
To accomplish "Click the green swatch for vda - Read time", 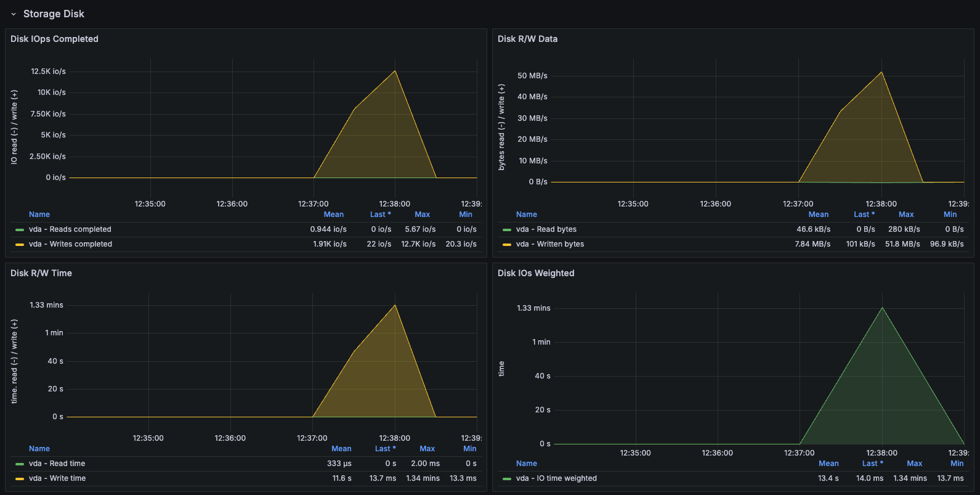I will (x=20, y=464).
